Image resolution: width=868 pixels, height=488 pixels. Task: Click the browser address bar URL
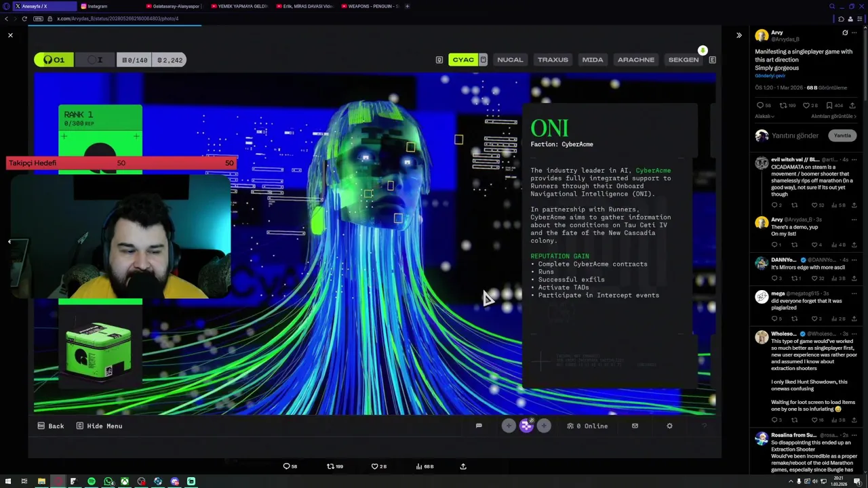pyautogui.click(x=118, y=18)
